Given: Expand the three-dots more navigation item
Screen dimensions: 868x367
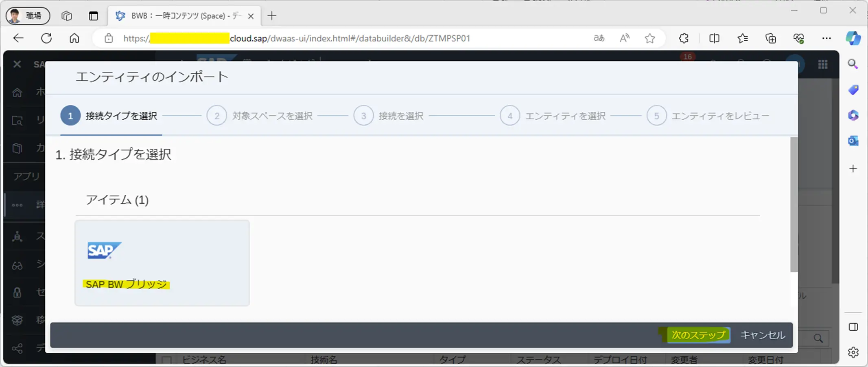Looking at the screenshot, I should coord(17,205).
